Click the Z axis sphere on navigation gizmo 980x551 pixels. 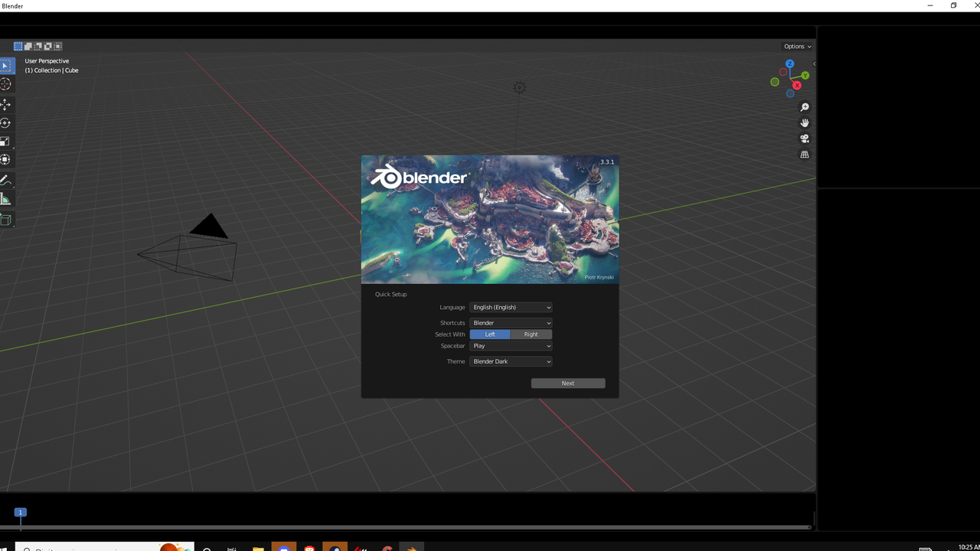pos(789,64)
